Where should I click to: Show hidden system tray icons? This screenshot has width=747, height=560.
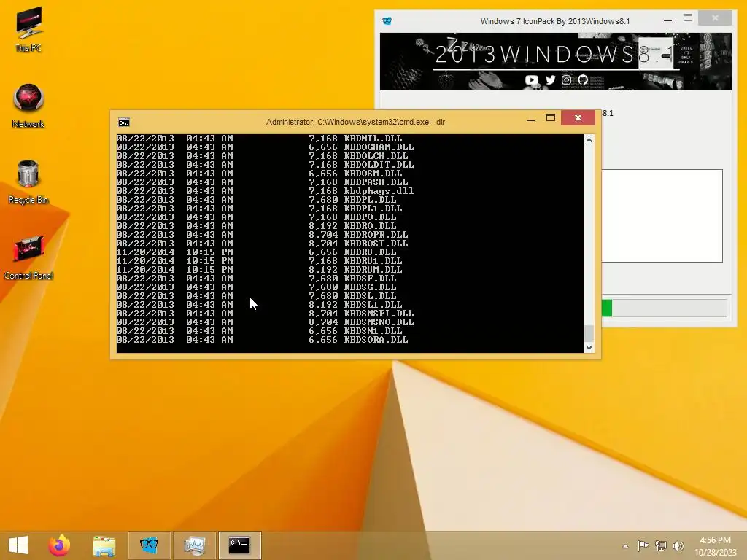pos(625,546)
